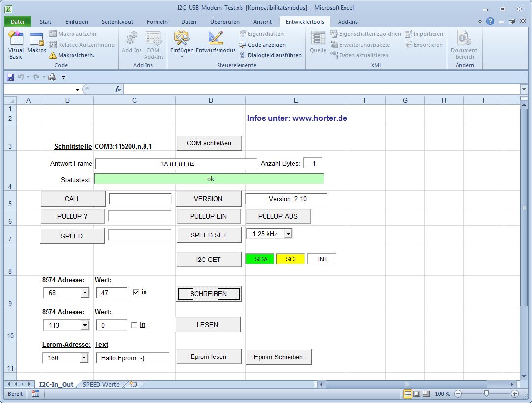
Task: Check the 'in' checkbox next to value 0
Action: pyautogui.click(x=134, y=325)
